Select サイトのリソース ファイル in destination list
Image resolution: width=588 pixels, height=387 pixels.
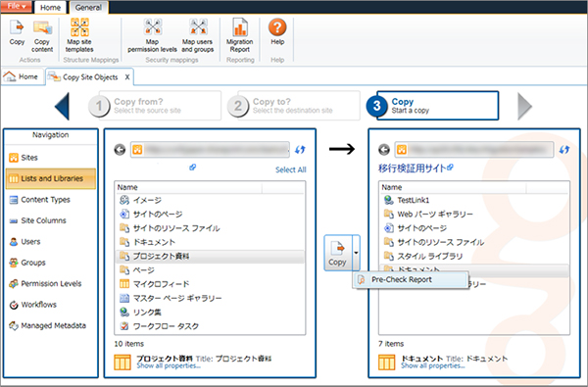point(474,242)
